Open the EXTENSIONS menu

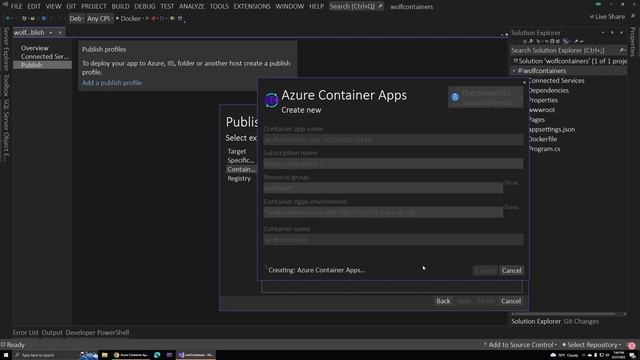coord(252,7)
